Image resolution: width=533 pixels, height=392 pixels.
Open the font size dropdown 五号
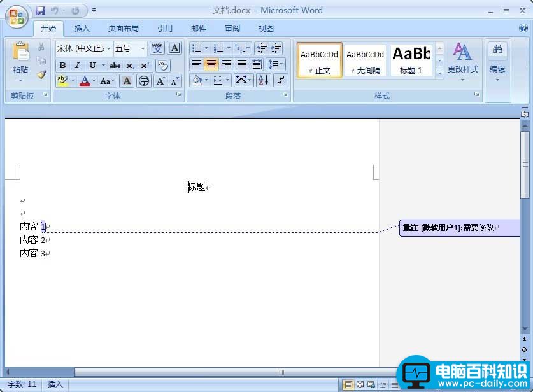[143, 48]
